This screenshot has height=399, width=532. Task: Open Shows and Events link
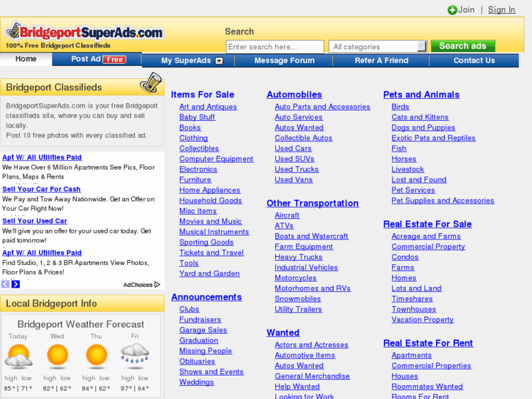click(x=211, y=372)
